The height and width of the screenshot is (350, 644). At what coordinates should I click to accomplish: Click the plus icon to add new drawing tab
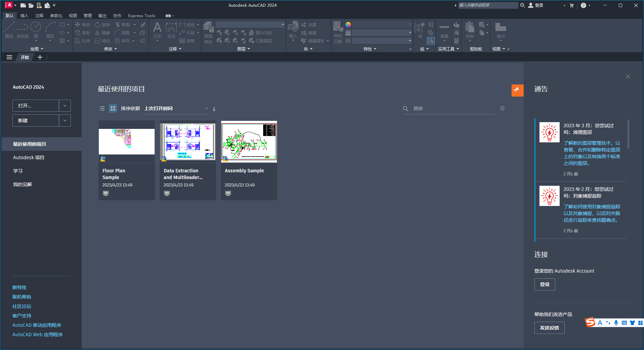[40, 57]
